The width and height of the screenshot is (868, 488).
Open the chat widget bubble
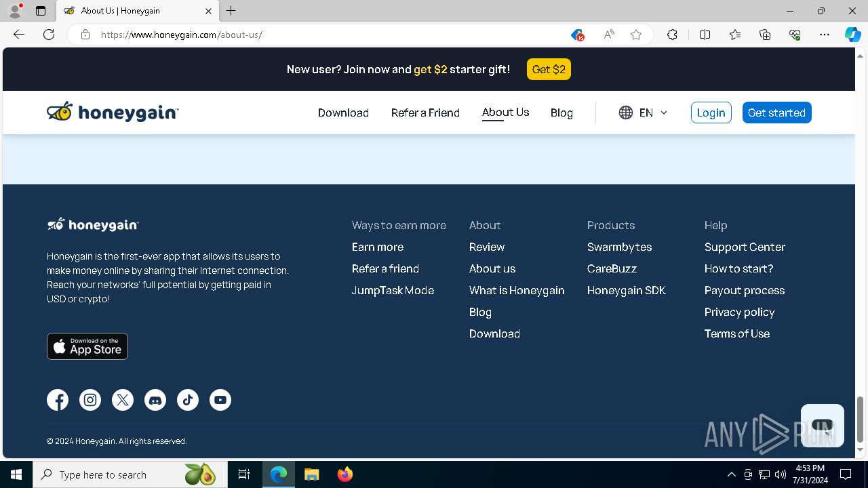coord(823,426)
